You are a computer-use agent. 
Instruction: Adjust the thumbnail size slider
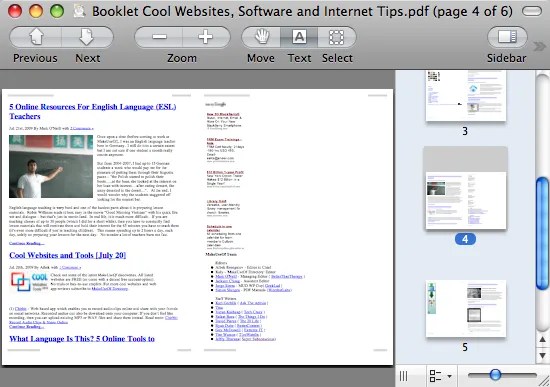click(x=495, y=374)
